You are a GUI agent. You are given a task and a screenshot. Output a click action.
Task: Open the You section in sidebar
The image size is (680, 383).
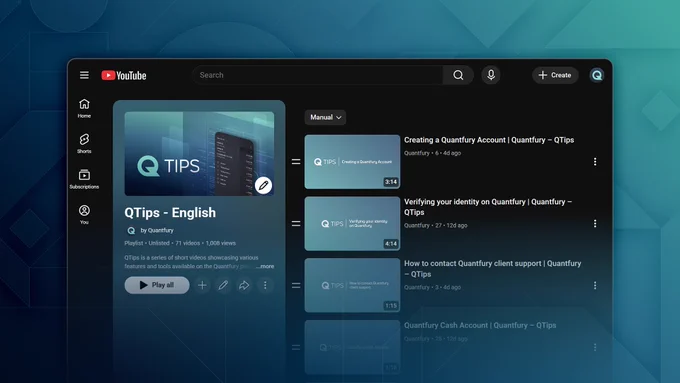coord(84,215)
